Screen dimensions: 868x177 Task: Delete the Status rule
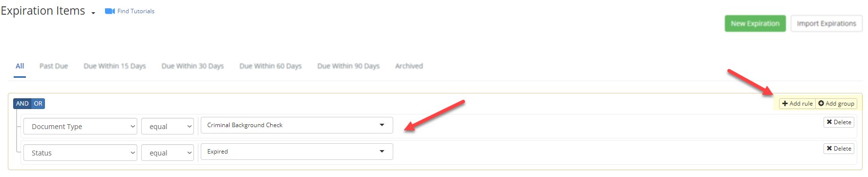coord(839,149)
